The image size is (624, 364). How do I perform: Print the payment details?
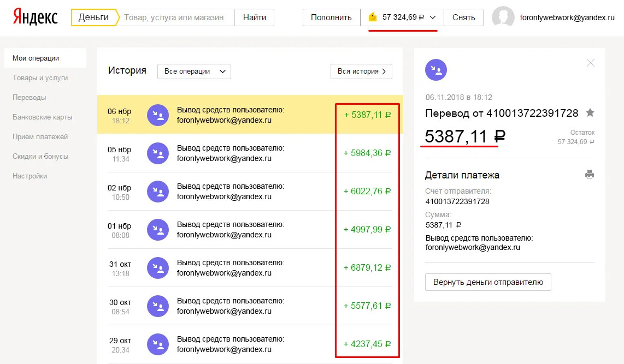coord(590,174)
